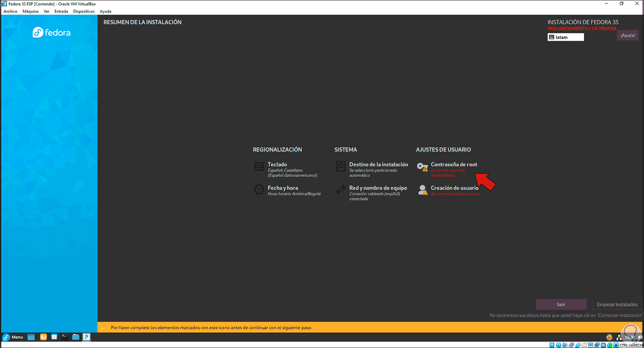644x348 pixels.
Task: Click the Huso horario América/Bogotá text
Action: pos(294,194)
